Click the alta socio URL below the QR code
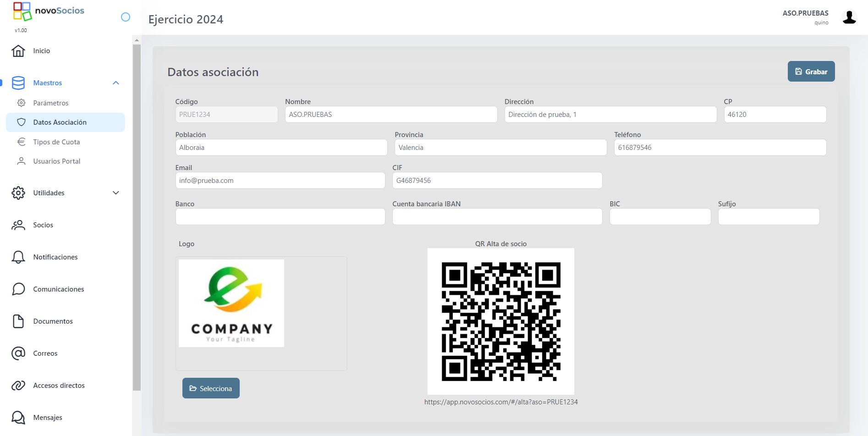Screen dimensions: 868x436 pos(501,402)
